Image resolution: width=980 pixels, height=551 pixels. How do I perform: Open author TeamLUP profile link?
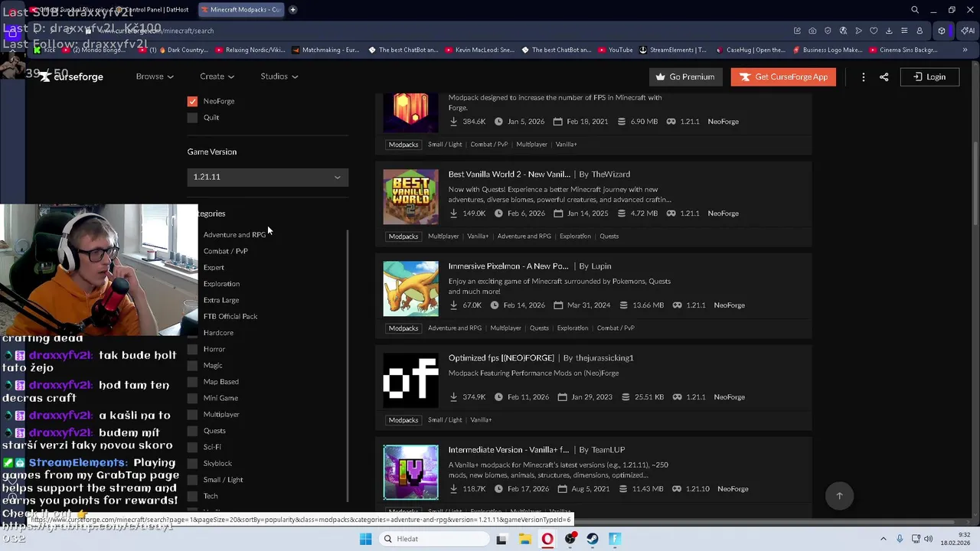pyautogui.click(x=608, y=450)
